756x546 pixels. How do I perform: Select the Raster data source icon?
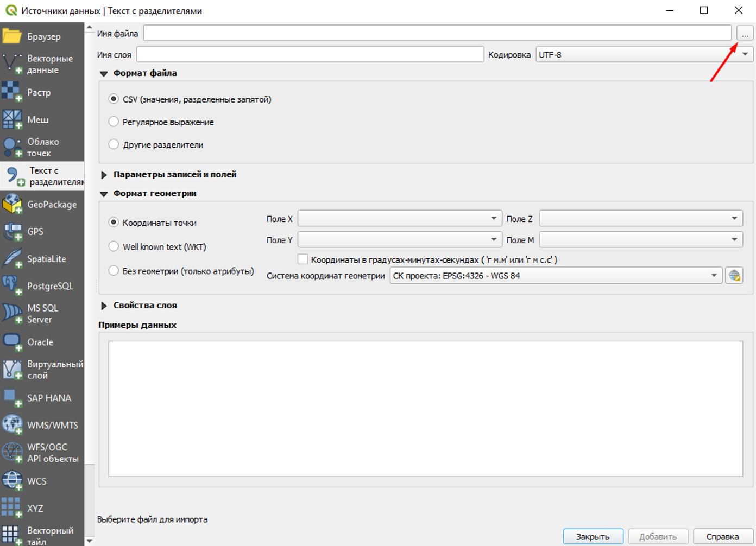[x=12, y=92]
